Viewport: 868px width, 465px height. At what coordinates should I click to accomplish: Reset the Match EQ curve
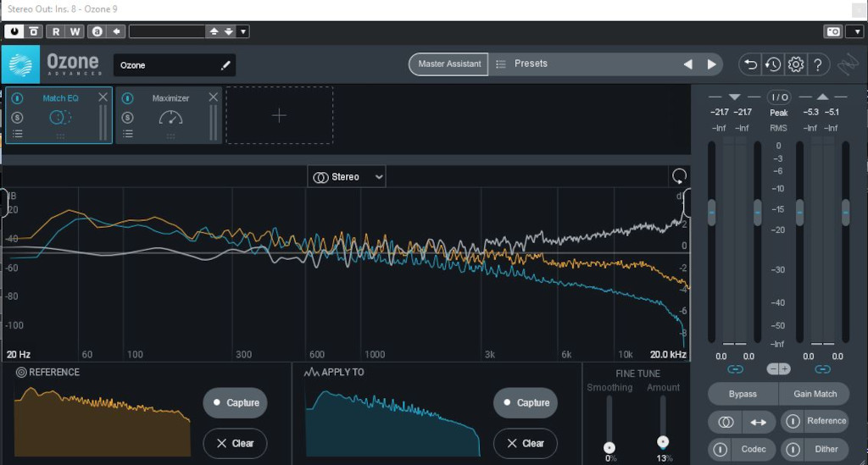pos(679,176)
